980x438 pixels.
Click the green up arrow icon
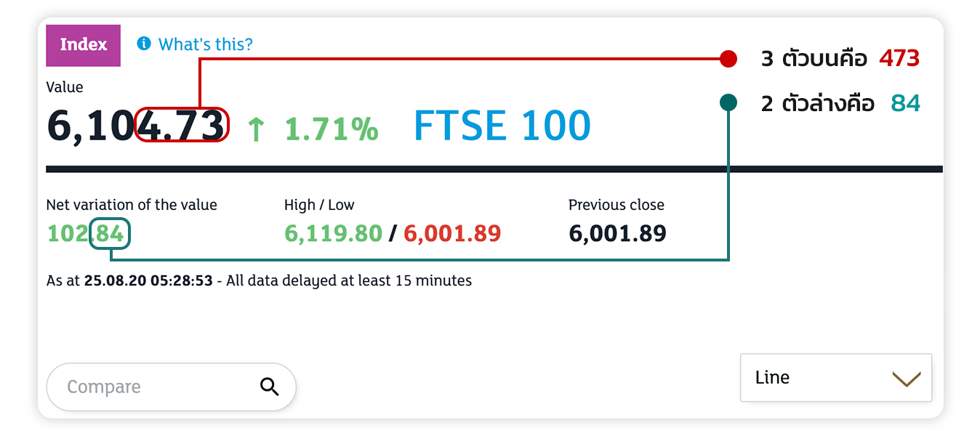[255, 130]
